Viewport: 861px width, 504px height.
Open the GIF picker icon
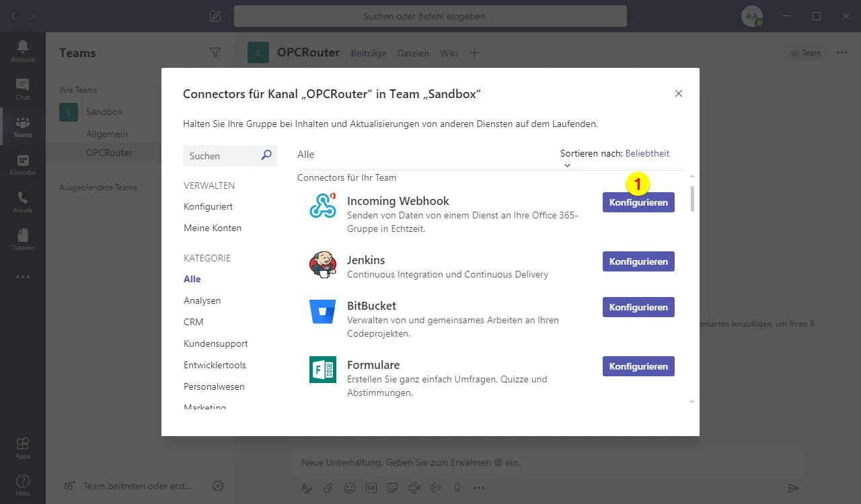(x=371, y=488)
